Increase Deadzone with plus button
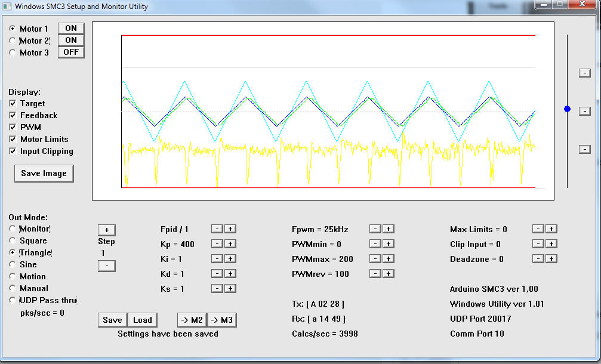The width and height of the screenshot is (601, 364). pyautogui.click(x=551, y=259)
